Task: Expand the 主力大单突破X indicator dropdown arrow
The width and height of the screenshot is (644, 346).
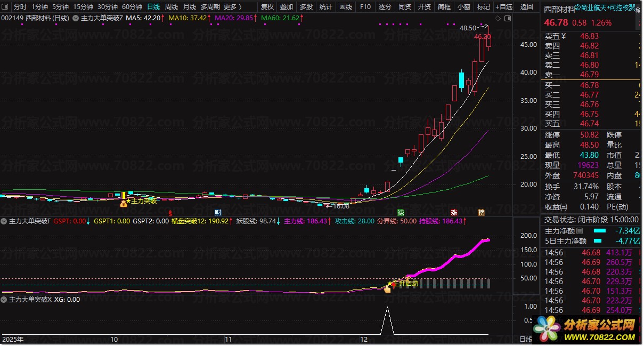Action: coord(4,300)
